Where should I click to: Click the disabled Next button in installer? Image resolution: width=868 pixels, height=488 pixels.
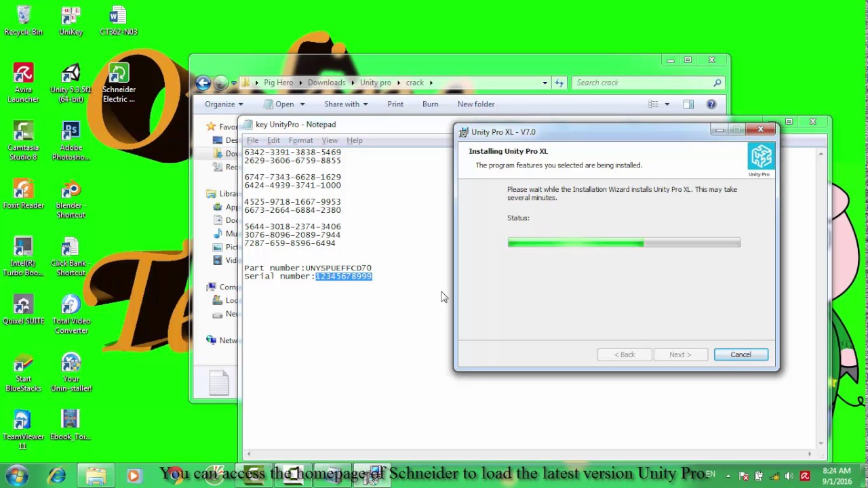click(x=679, y=354)
